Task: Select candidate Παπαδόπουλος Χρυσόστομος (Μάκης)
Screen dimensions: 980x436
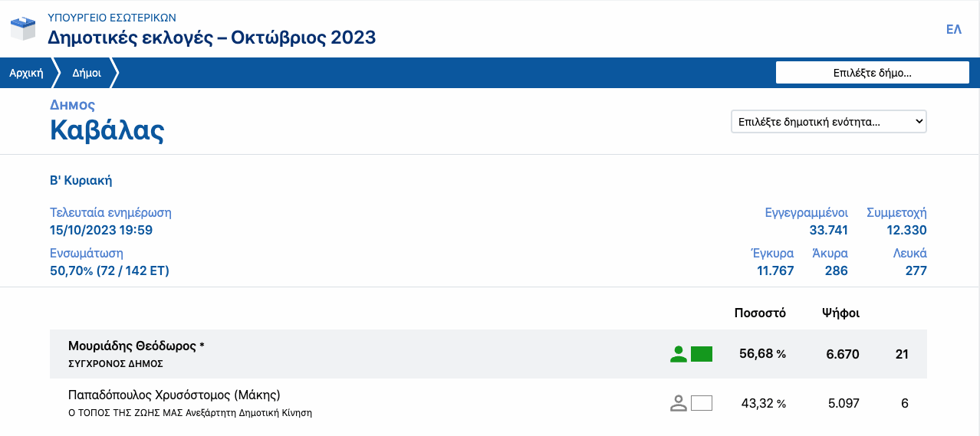Action: tap(174, 395)
